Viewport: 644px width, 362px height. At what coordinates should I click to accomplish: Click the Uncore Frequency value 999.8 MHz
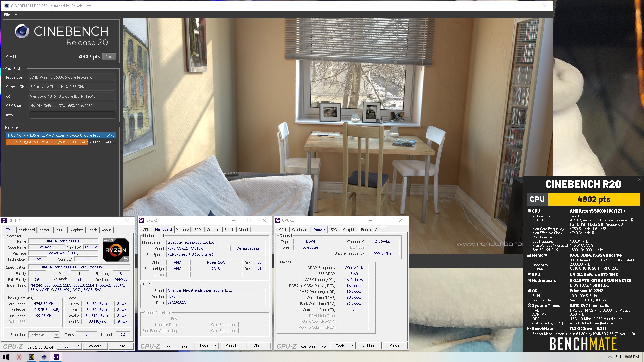tap(382, 253)
